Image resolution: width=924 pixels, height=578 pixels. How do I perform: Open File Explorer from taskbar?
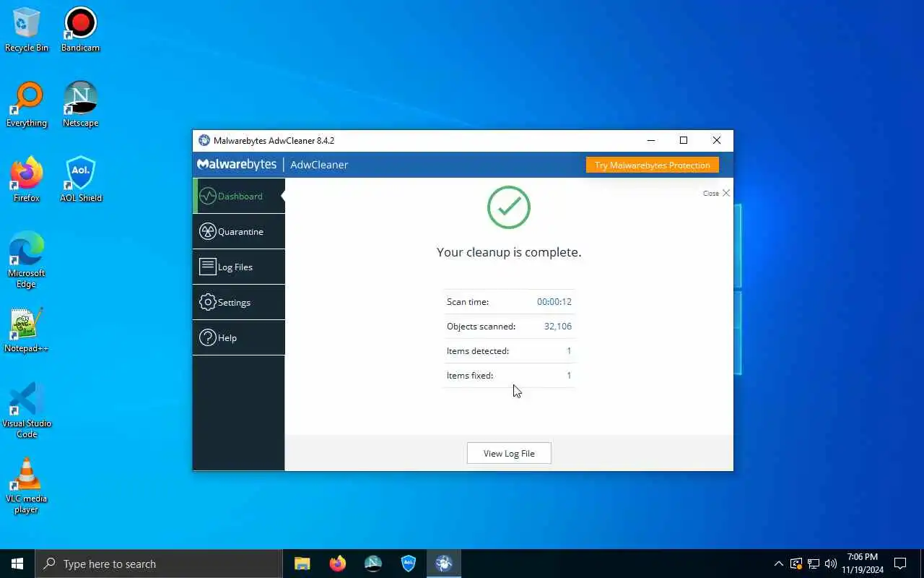coord(302,564)
